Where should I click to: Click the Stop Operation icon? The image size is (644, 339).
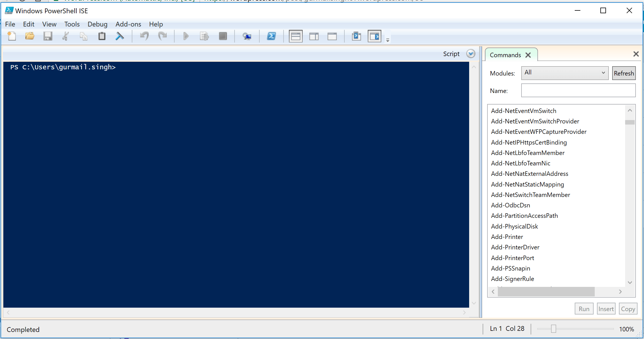click(x=223, y=36)
